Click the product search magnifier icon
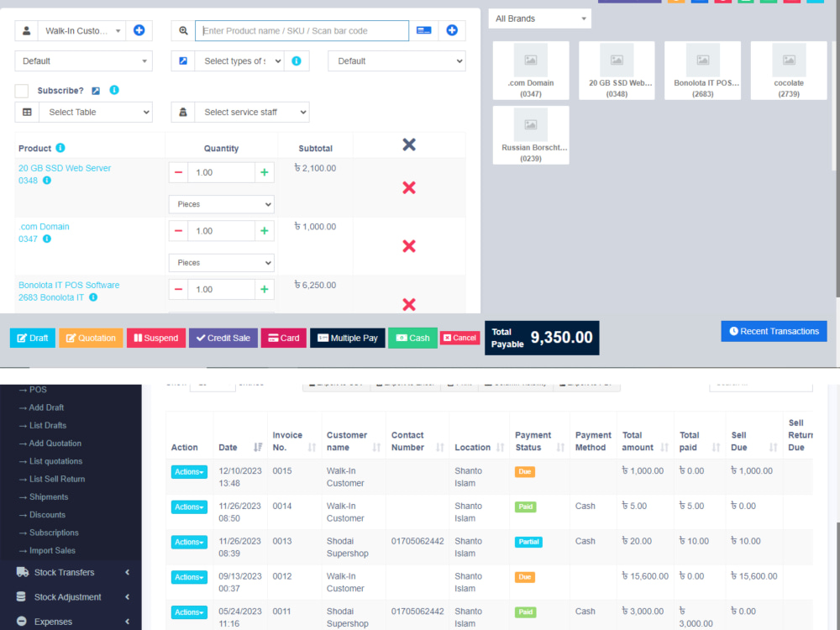840x630 pixels. pos(183,30)
